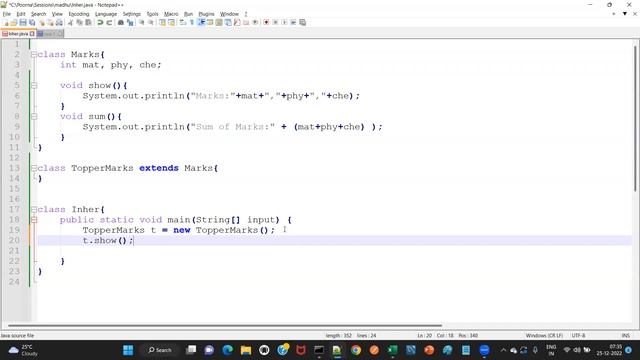
Task: Open Google Chrome from the taskbar
Action: tap(356, 350)
